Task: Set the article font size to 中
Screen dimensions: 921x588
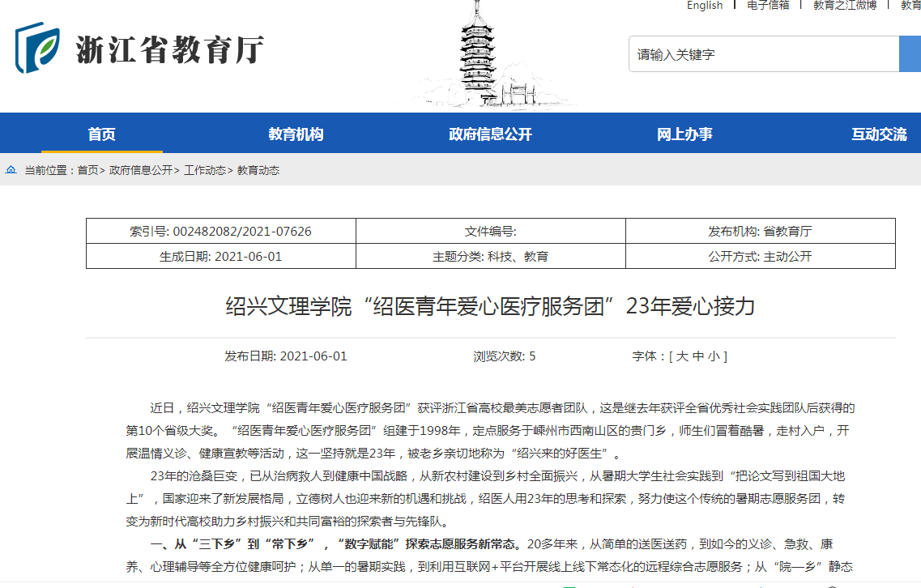Action: (698, 356)
